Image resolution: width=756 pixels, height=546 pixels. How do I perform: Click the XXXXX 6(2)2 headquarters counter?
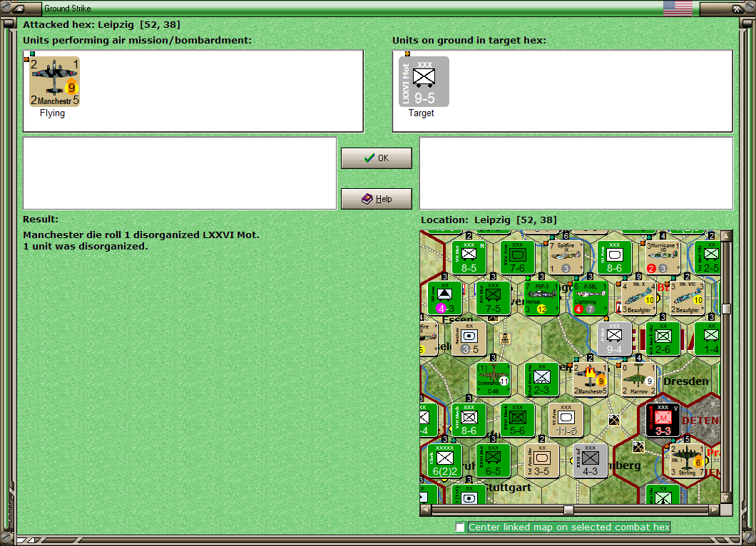point(444,460)
